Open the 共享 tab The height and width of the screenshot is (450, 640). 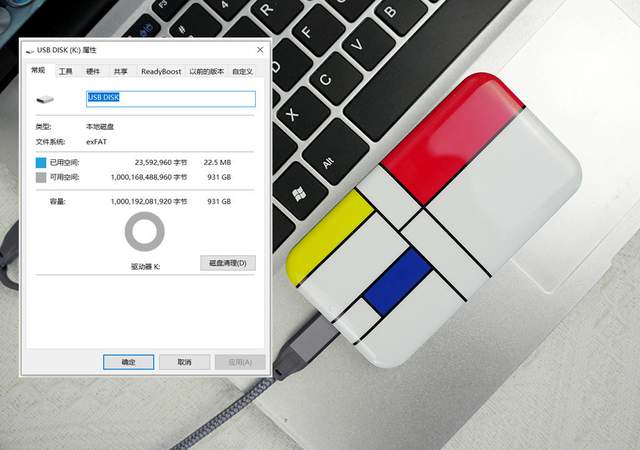coord(120,71)
